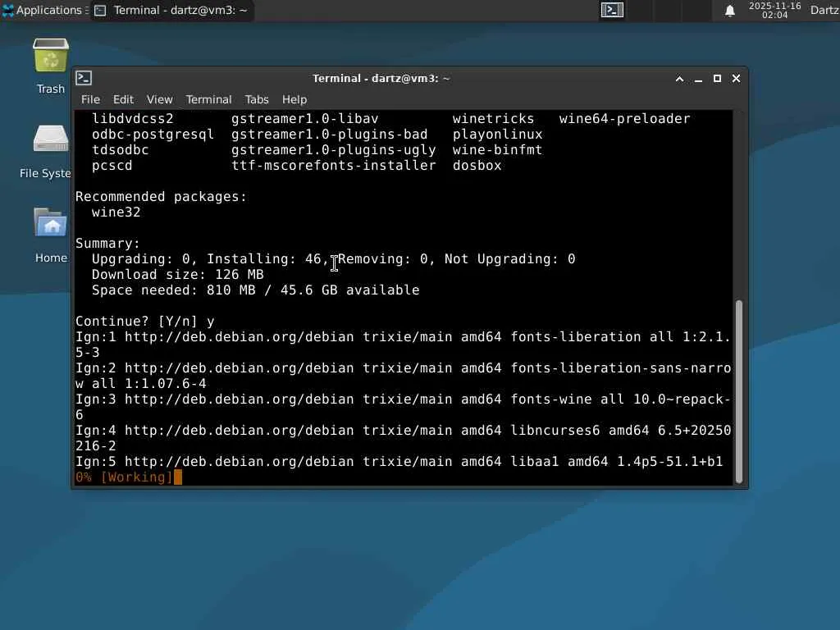The width and height of the screenshot is (840, 630).
Task: Open the Edit menu
Action: (x=123, y=99)
